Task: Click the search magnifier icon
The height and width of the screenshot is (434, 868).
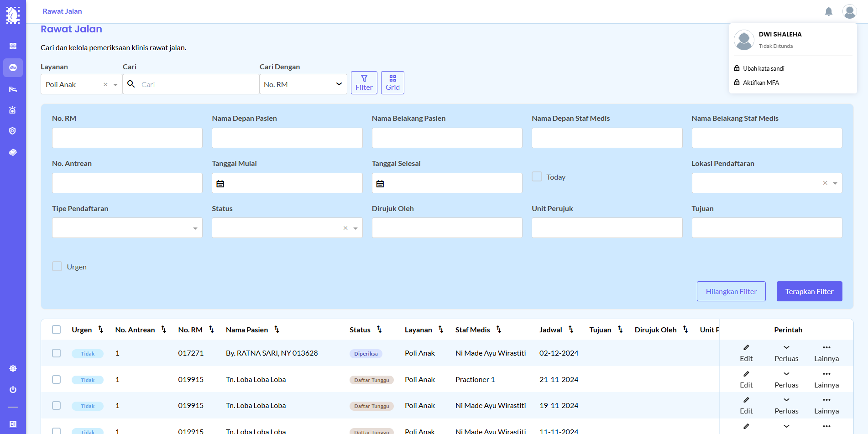Action: 131,84
